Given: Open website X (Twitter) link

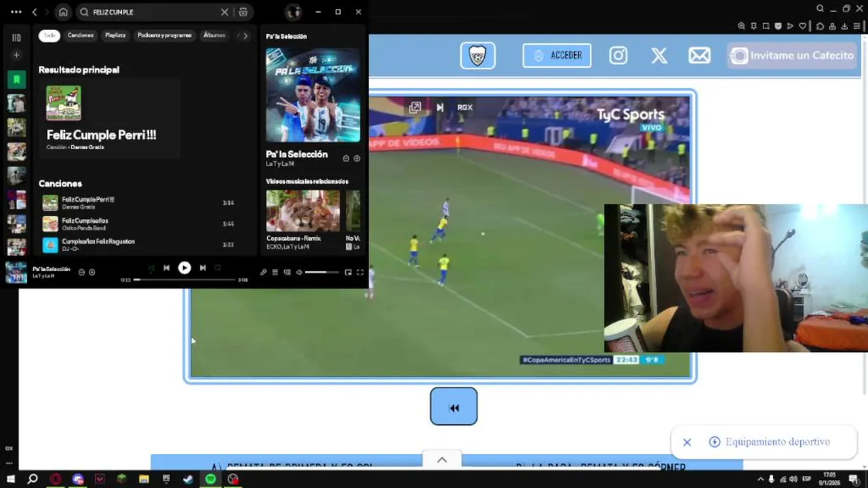Looking at the screenshot, I should tap(659, 56).
